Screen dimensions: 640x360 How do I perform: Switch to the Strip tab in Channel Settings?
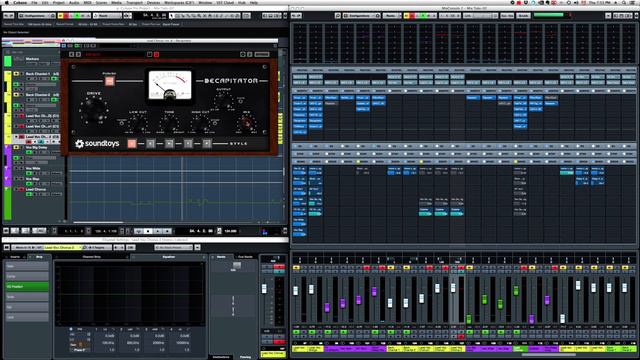click(x=39, y=257)
